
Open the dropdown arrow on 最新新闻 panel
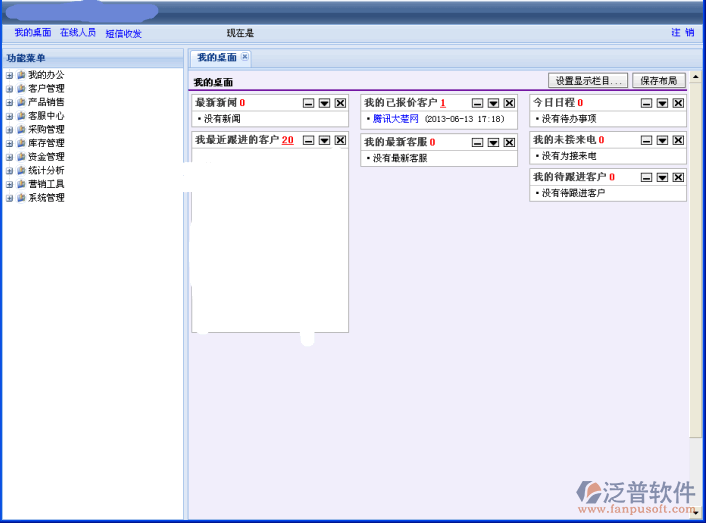click(324, 103)
